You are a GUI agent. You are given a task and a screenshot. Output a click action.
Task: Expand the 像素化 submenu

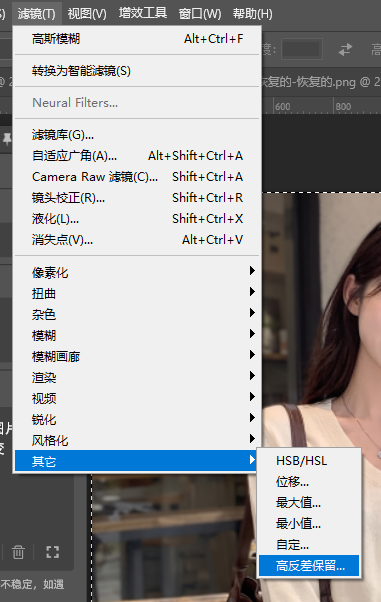click(x=137, y=273)
